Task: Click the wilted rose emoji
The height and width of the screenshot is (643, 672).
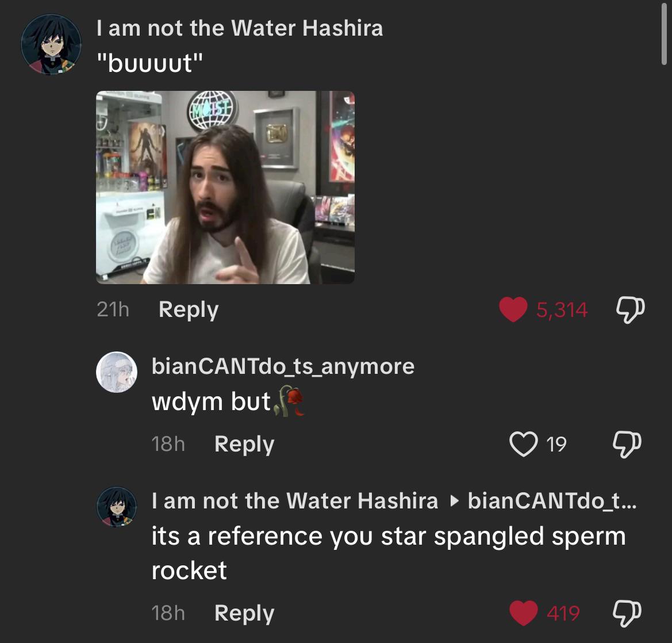Action: 289,401
